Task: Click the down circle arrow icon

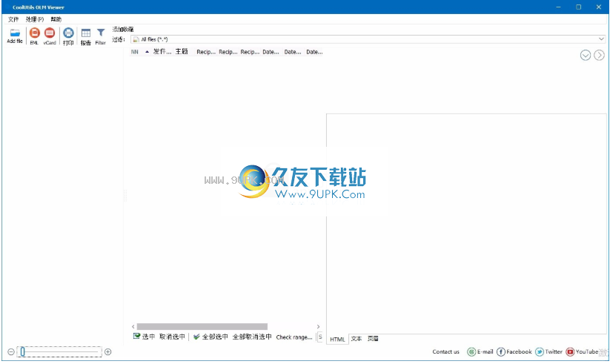Action: click(x=586, y=56)
